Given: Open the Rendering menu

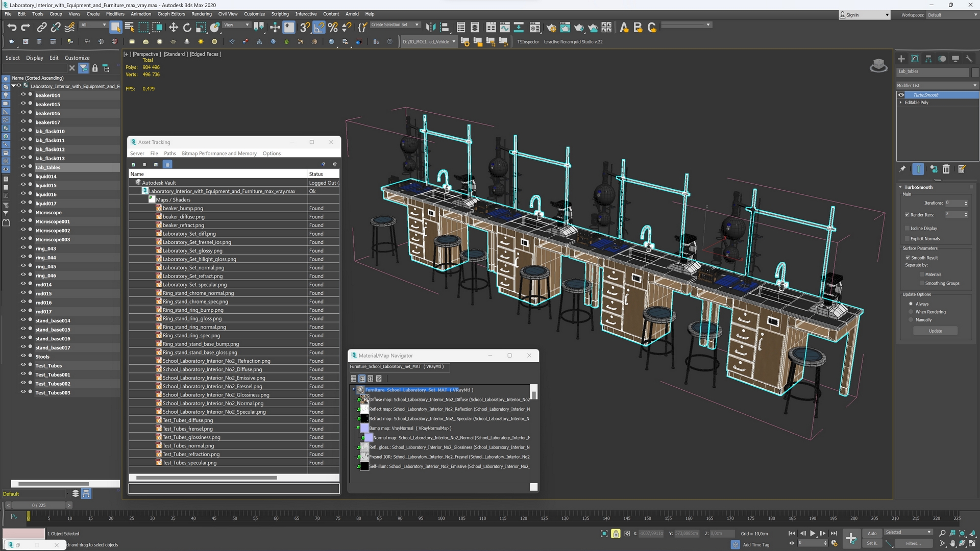Looking at the screenshot, I should [202, 14].
